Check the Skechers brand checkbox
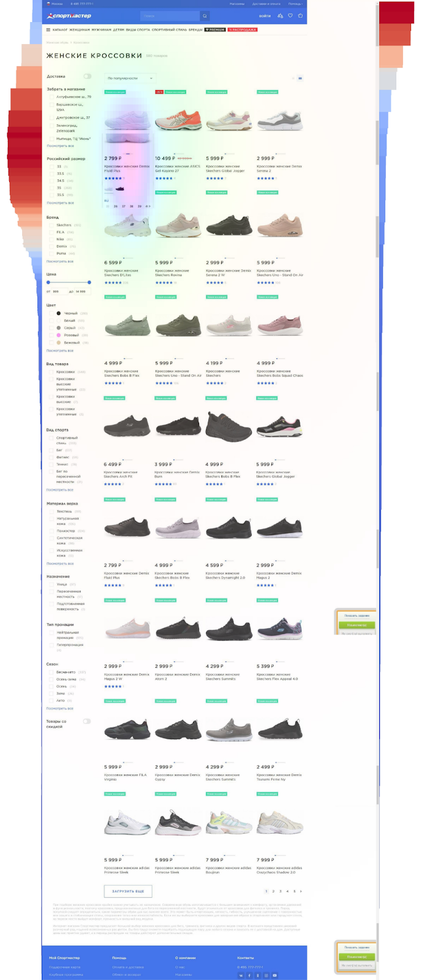This screenshot has width=427, height=980. click(51, 225)
